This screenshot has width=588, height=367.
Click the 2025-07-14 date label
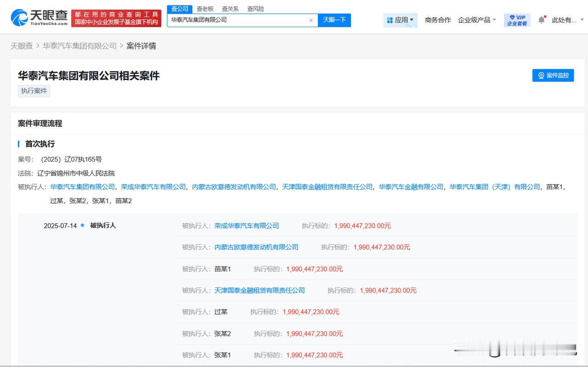[x=60, y=226]
